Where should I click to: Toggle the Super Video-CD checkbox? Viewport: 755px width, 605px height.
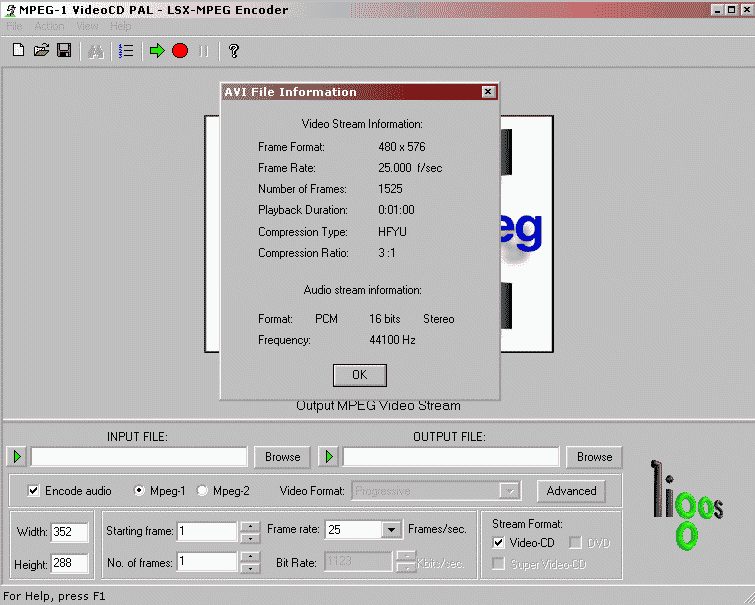click(498, 564)
